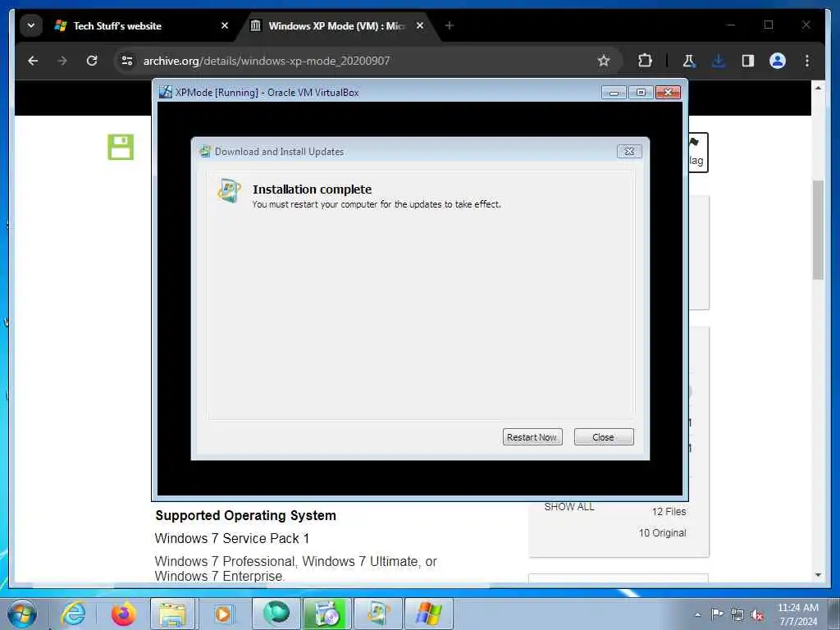Click the 12 Files text

(x=669, y=512)
